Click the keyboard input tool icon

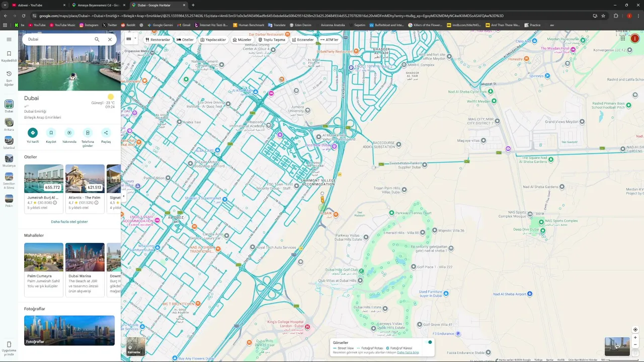(x=129, y=39)
